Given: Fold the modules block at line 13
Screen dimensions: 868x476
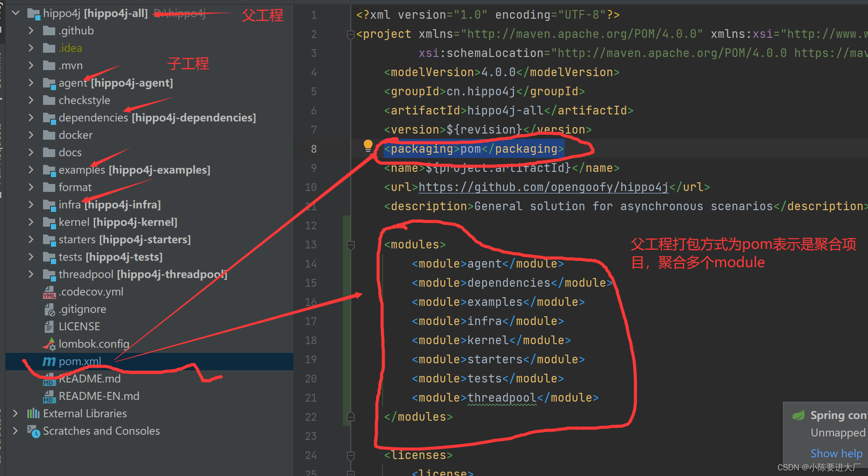Looking at the screenshot, I should coord(351,245).
